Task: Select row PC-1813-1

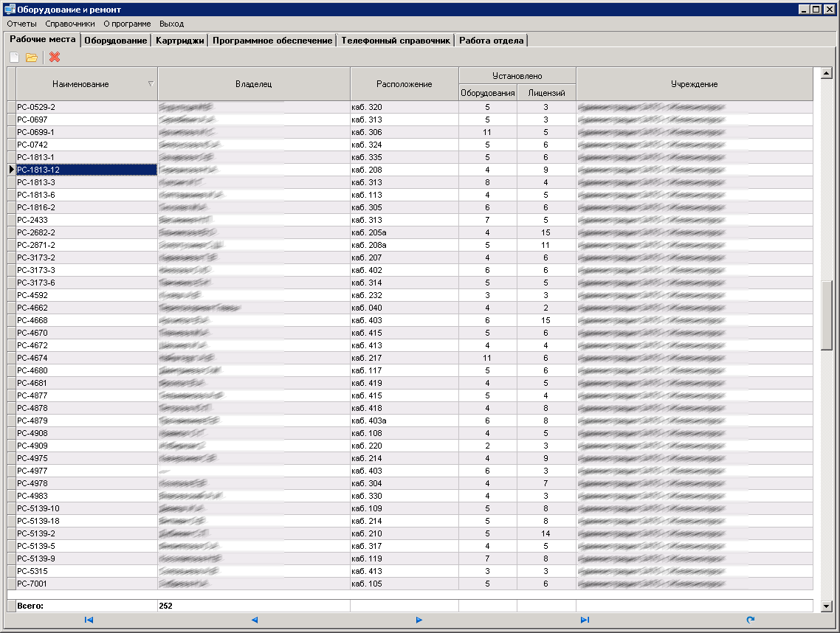Action: tap(410, 157)
